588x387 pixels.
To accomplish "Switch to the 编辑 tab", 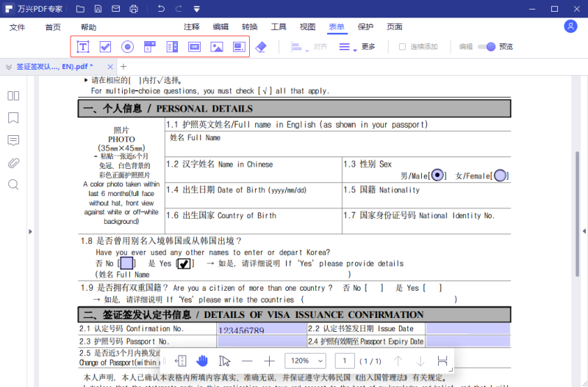I will tap(220, 27).
